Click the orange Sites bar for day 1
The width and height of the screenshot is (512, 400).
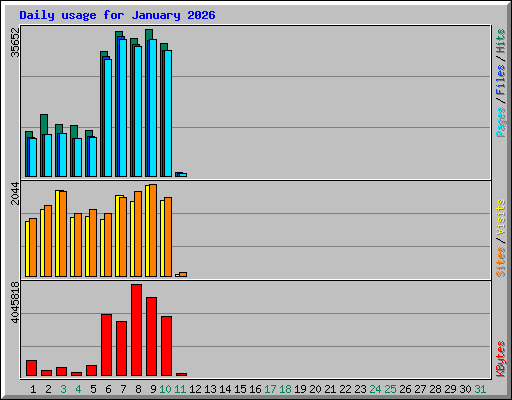[x=33, y=247]
